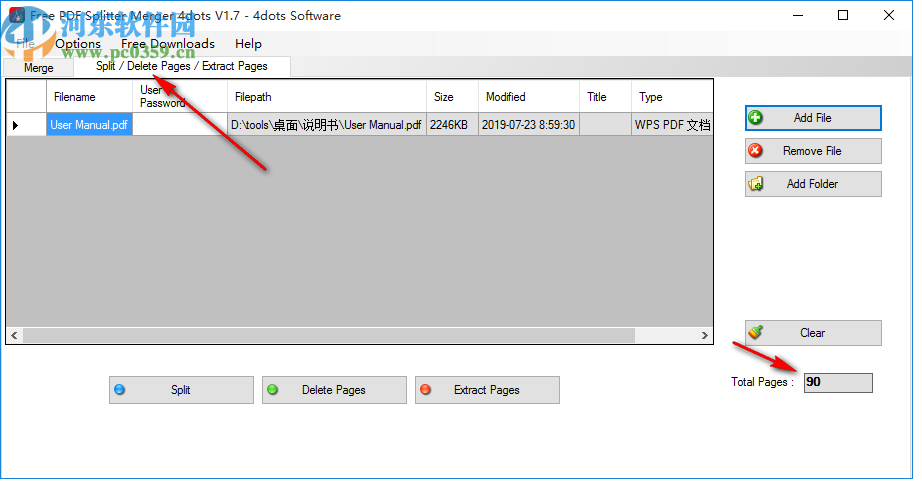This screenshot has height=479, width=913.
Task: Click the Total Pages field showing 90
Action: tap(838, 382)
